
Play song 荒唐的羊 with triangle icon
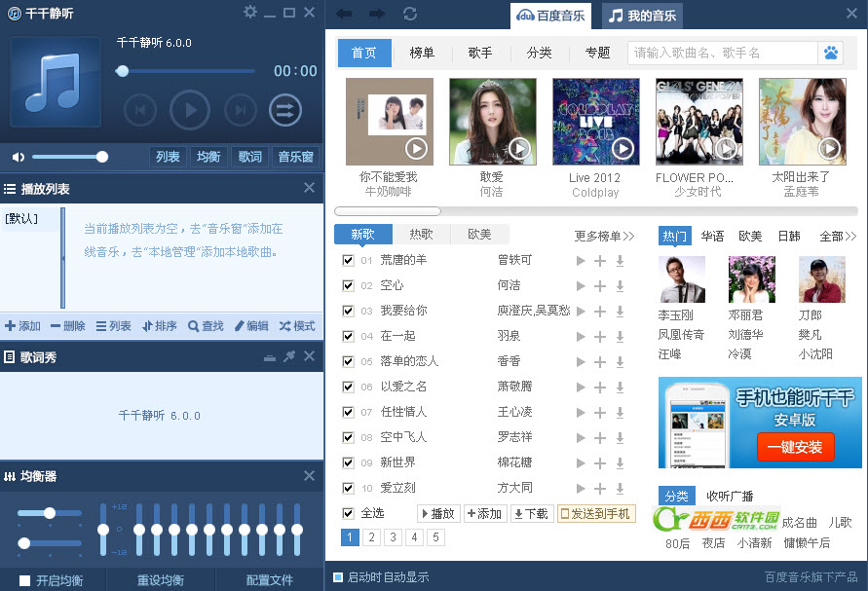581,261
